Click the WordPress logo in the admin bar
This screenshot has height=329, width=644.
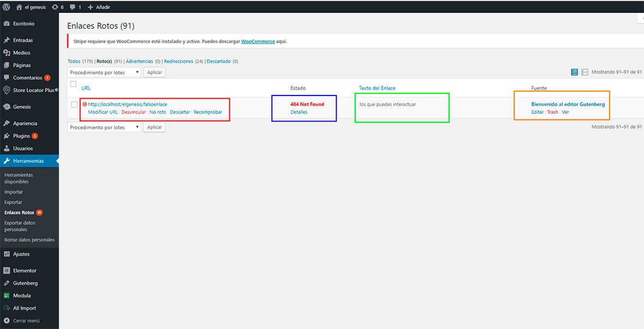[6, 7]
